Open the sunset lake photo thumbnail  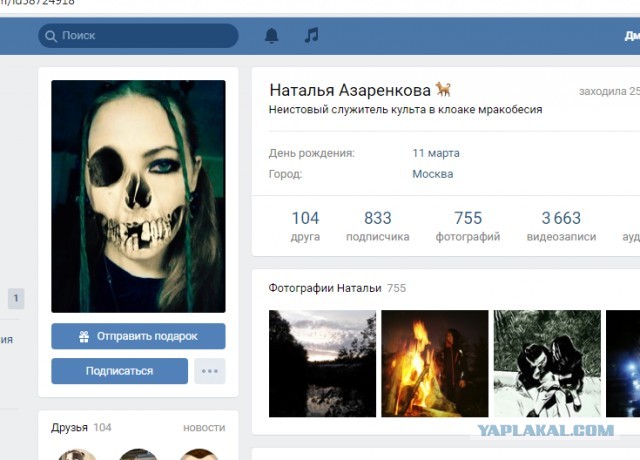pos(322,364)
